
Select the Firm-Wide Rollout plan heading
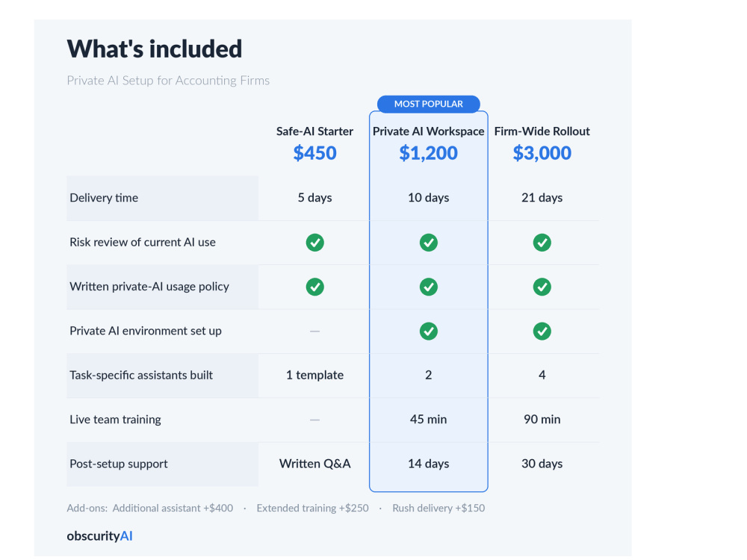[542, 131]
